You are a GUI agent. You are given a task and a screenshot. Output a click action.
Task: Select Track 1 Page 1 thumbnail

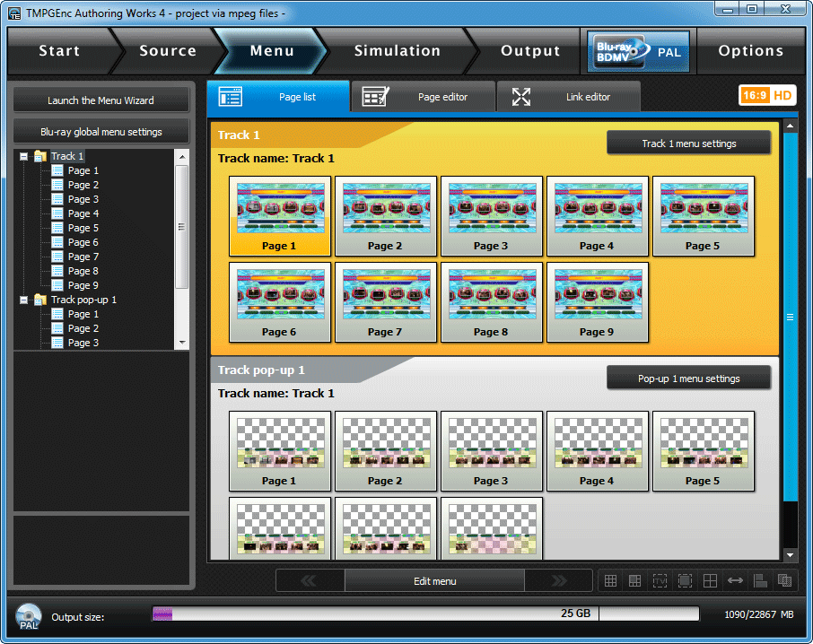(280, 216)
